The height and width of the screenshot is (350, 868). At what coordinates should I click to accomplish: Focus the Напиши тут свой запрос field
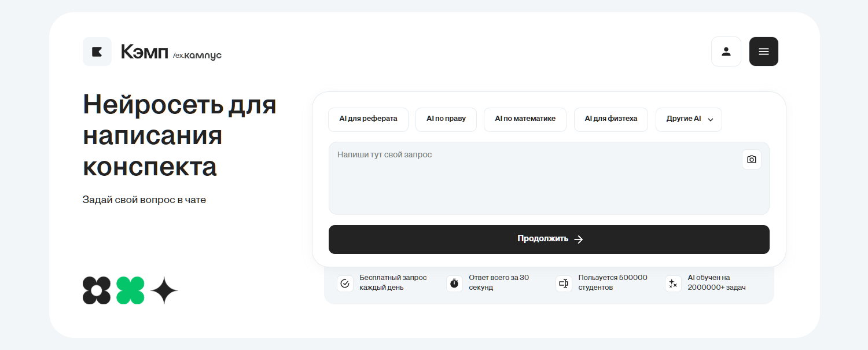click(x=532, y=178)
